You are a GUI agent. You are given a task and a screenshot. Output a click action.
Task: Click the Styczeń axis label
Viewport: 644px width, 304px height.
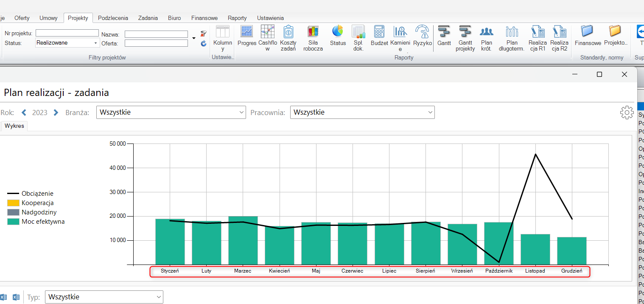pyautogui.click(x=170, y=271)
